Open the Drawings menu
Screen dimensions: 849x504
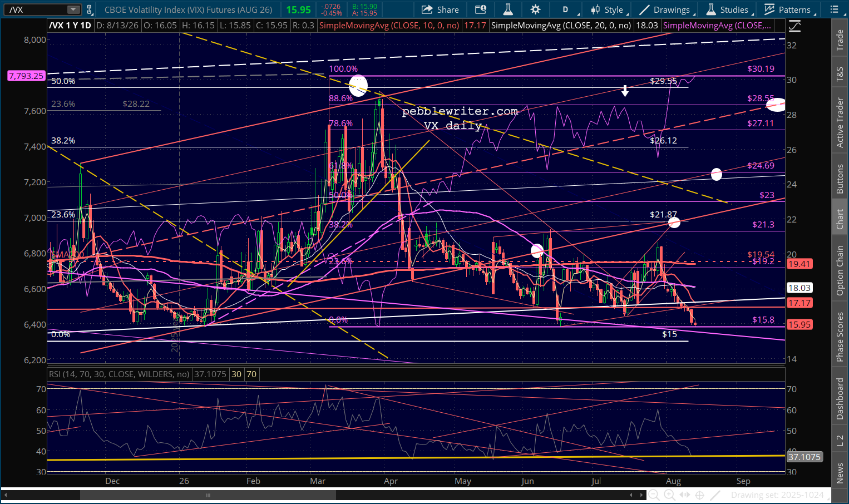pos(667,9)
